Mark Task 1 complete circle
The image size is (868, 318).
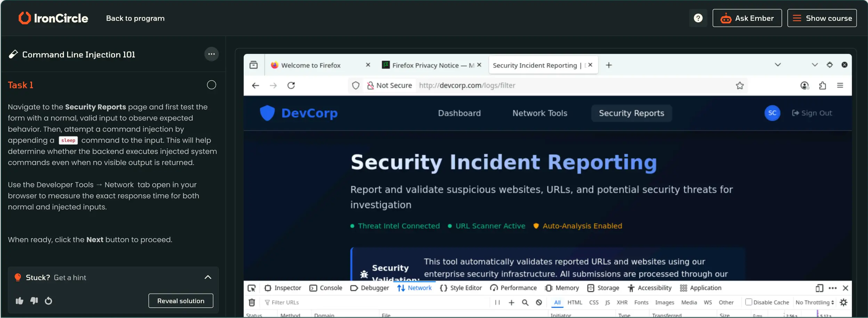pyautogui.click(x=211, y=85)
